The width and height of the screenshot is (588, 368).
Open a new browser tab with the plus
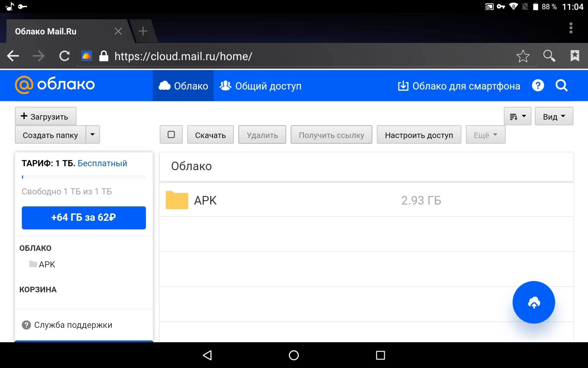click(x=143, y=31)
